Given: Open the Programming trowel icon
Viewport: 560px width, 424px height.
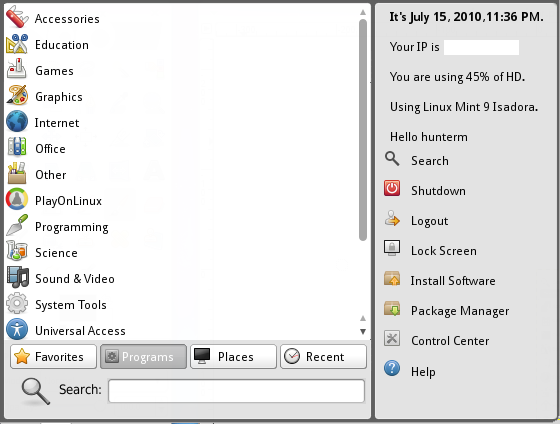Looking at the screenshot, I should click(17, 225).
